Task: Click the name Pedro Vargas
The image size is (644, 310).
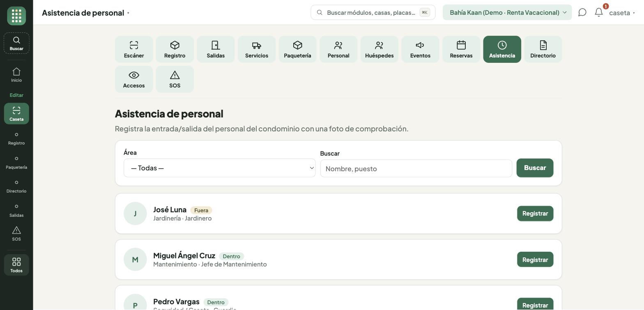Action: [176, 302]
